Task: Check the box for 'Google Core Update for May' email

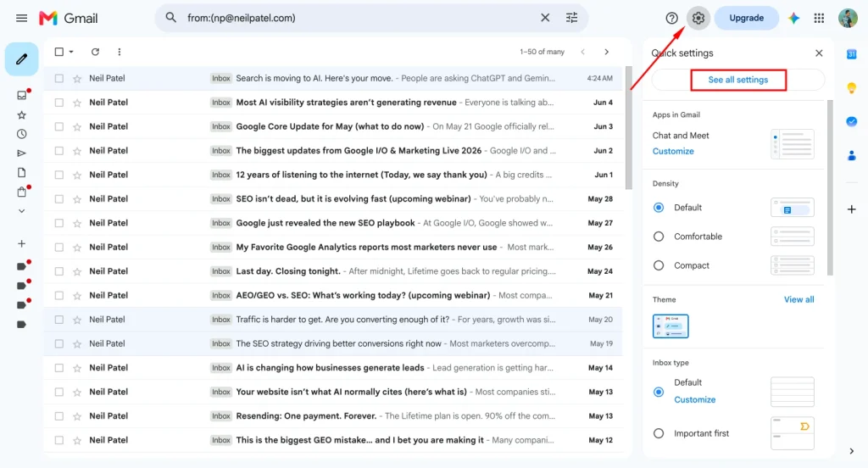Action: pyautogui.click(x=58, y=127)
